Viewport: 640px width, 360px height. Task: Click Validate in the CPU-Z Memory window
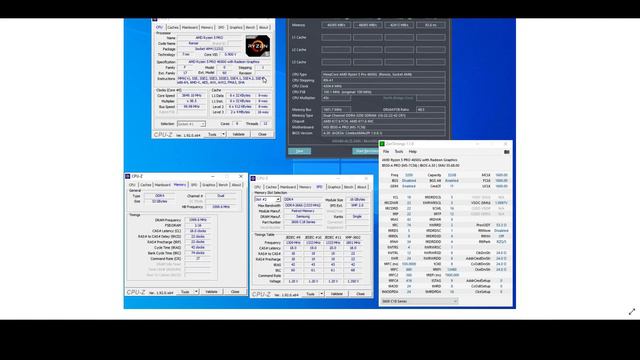point(211,292)
